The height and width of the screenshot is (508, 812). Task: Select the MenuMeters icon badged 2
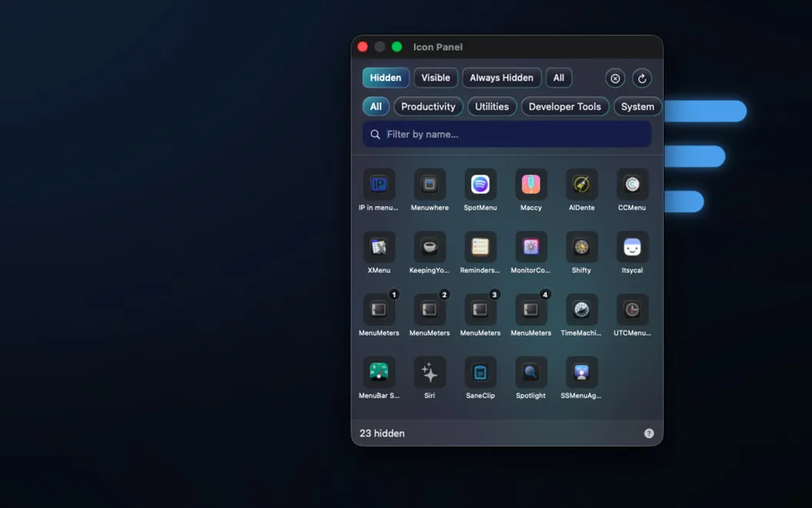tap(430, 310)
